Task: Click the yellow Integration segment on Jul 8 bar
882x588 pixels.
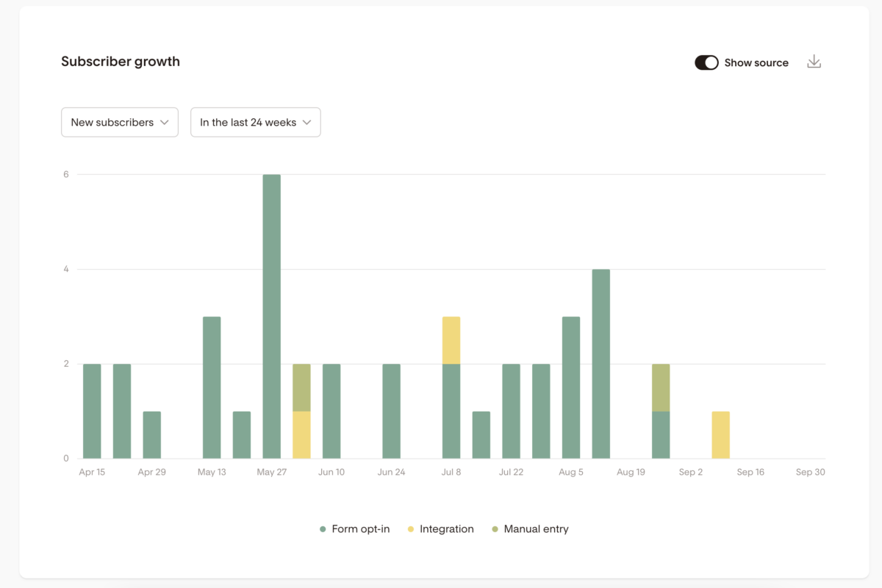Action: pyautogui.click(x=451, y=340)
